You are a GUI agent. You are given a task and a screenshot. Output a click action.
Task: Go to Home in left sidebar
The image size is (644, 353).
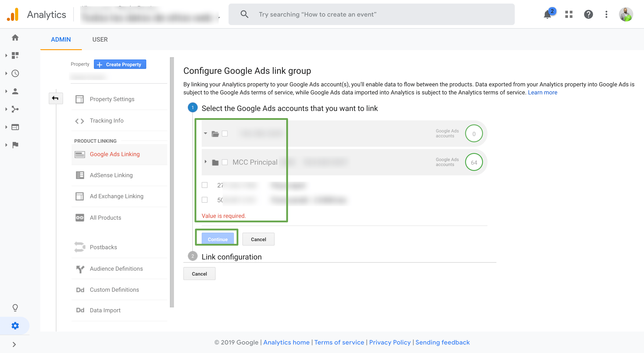click(15, 38)
